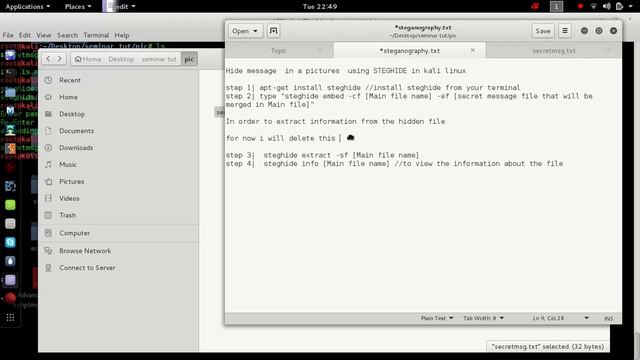This screenshot has height=360, width=640.
Task: Show applications grid in dock
Action: (x=10, y=318)
